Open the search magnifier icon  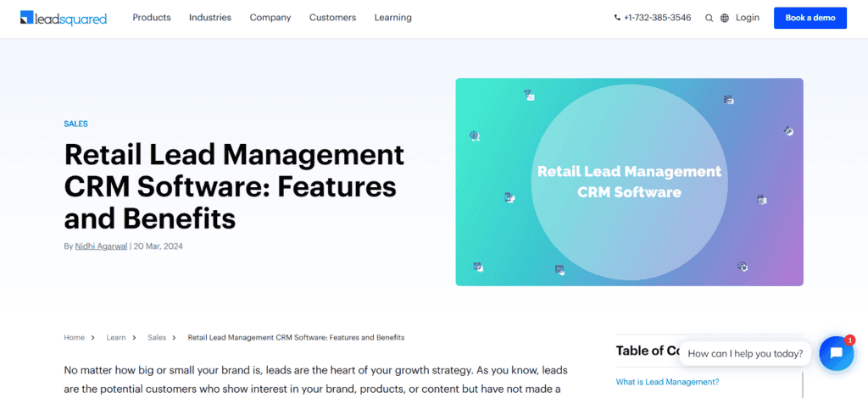(709, 18)
